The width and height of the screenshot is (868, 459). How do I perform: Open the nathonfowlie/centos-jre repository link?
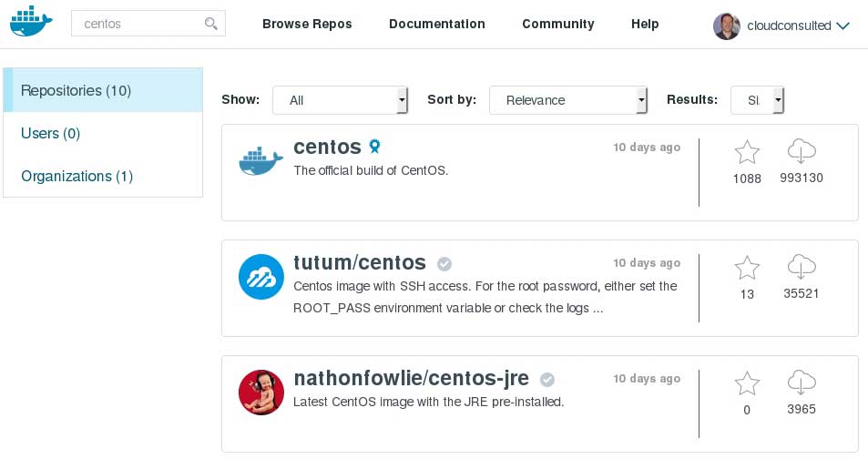411,379
